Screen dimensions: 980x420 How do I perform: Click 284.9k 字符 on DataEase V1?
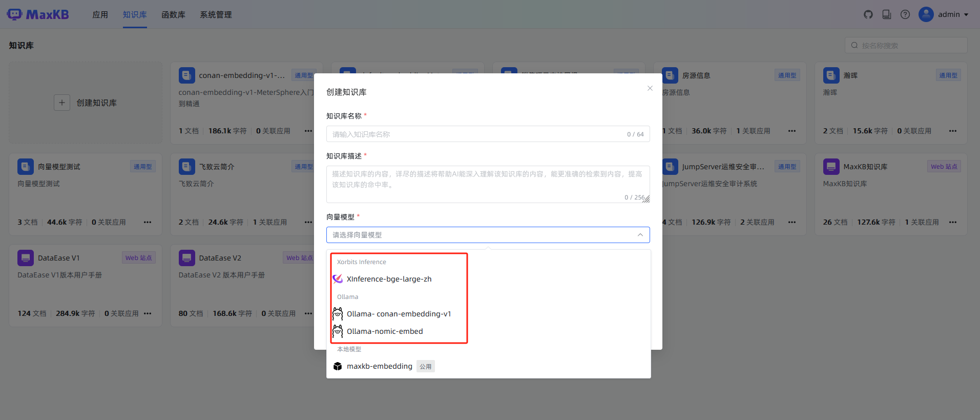75,313
